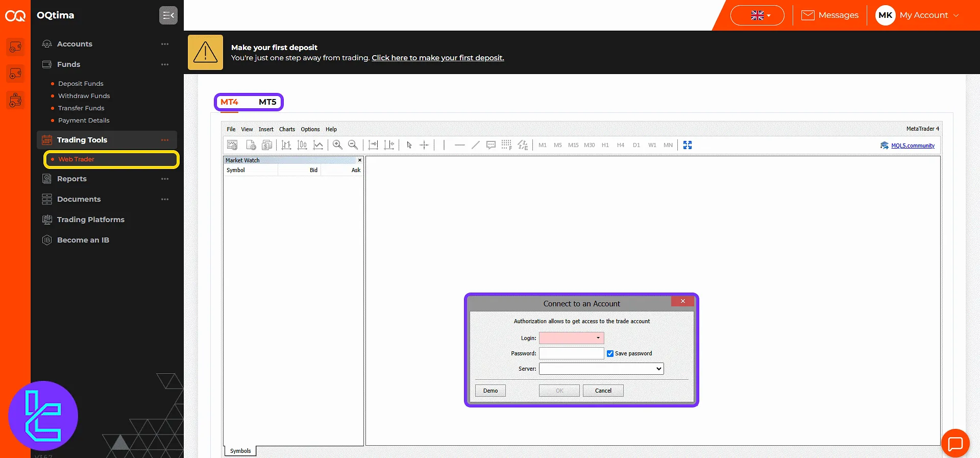
Task: Select the Equidistant channel tool
Action: pyautogui.click(x=523, y=145)
